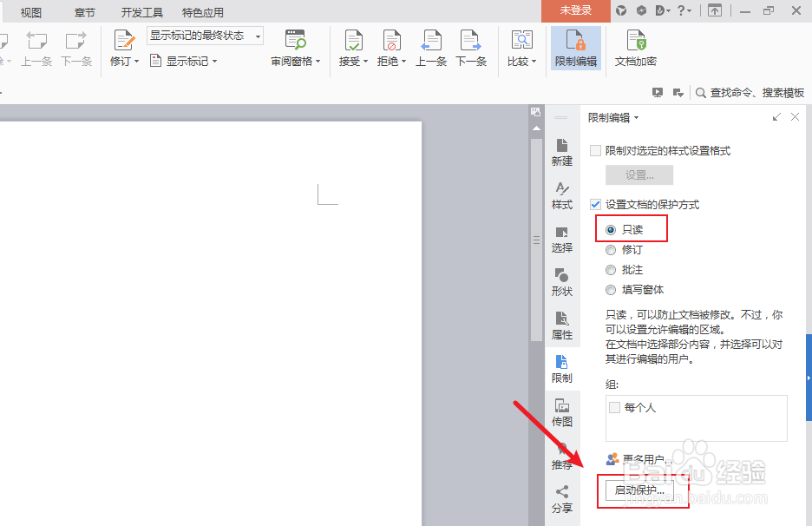Open the 样式 panel in the sidebar
This screenshot has width=812, height=526.
pyautogui.click(x=561, y=195)
